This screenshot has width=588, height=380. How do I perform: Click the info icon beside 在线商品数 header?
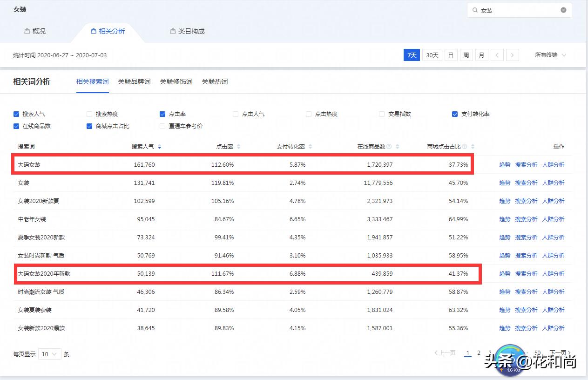(x=390, y=146)
